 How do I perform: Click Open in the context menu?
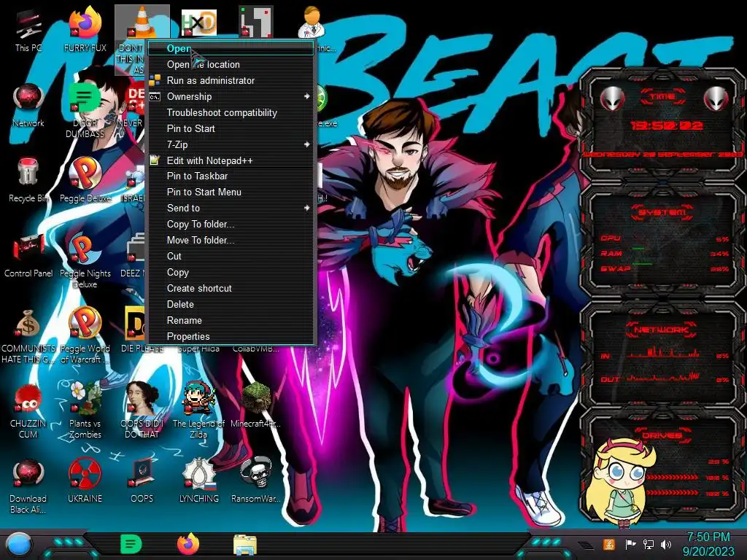pos(231,49)
